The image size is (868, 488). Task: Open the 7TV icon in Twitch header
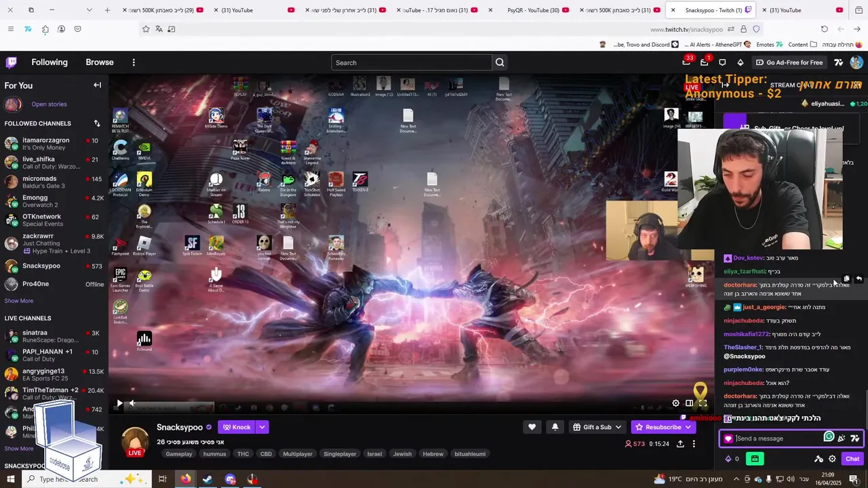coord(838,62)
